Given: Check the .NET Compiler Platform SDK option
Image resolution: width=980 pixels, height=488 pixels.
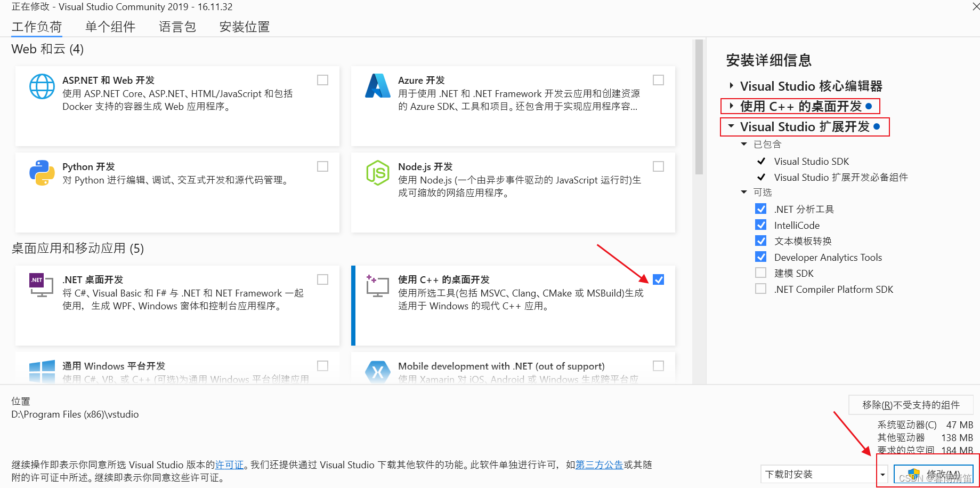Looking at the screenshot, I should [761, 289].
